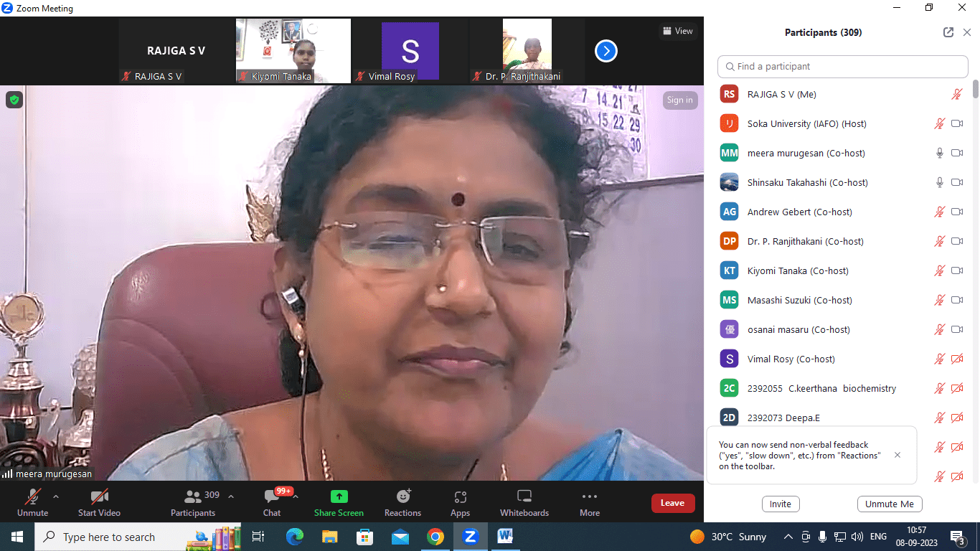980x551 pixels.
Task: Open the View layout dropdown
Action: click(677, 31)
